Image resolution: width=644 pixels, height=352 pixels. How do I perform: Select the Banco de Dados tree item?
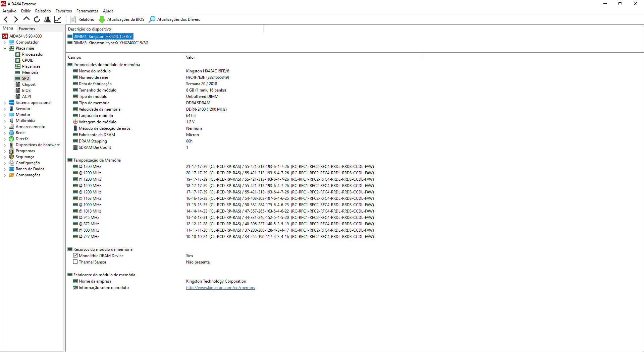tap(30, 169)
